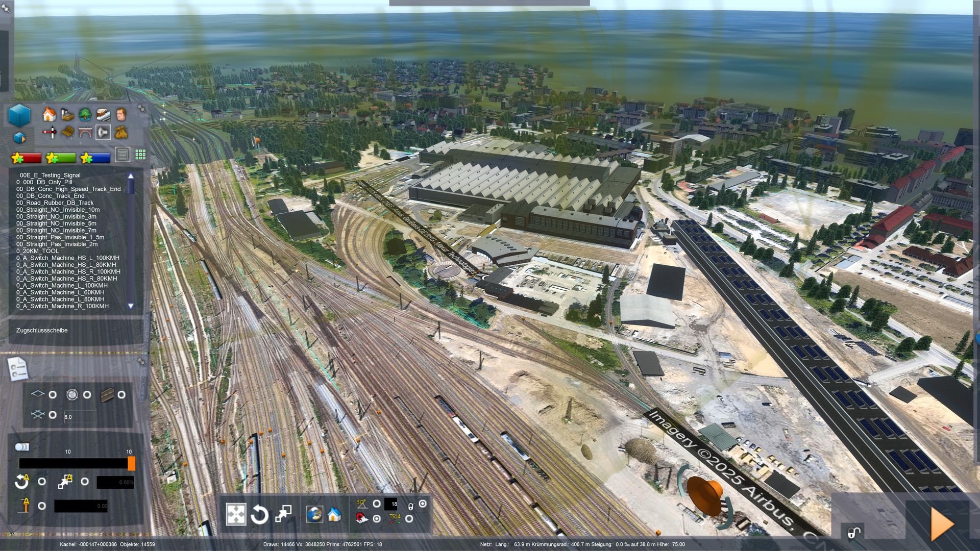Toggle the magnet terrain snap radio
Image resolution: width=980 pixels, height=551 pixels.
[x=377, y=518]
